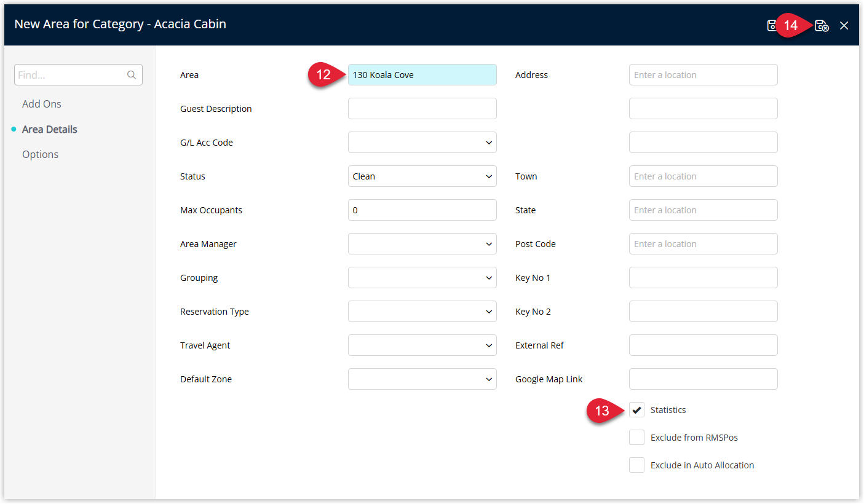The height and width of the screenshot is (504, 864).
Task: Enable Exclude in Auto Allocation
Action: (636, 465)
